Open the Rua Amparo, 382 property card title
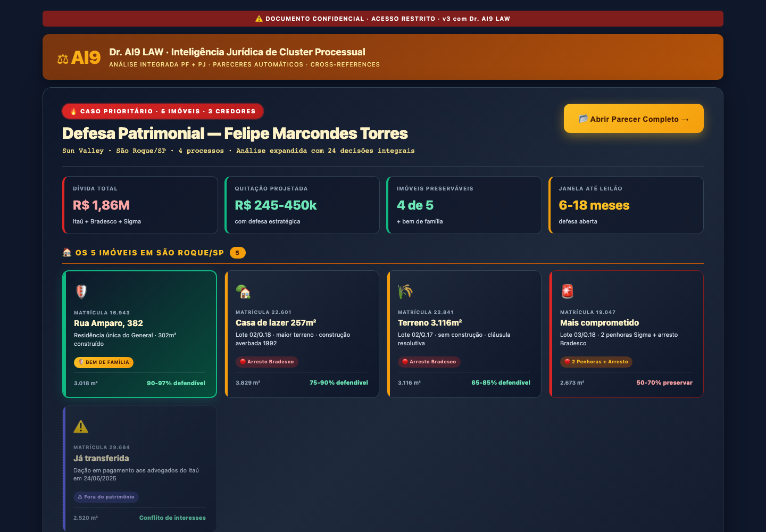 [x=109, y=323]
